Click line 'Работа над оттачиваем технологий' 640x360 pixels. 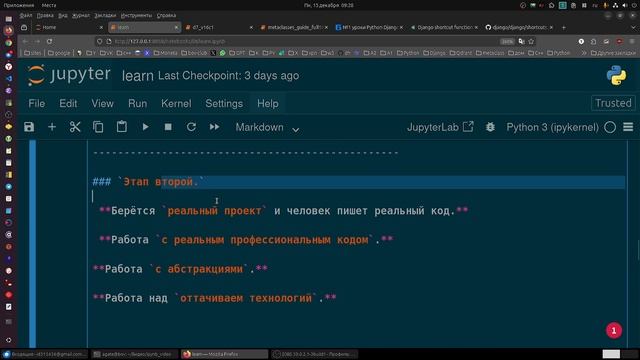point(215,298)
